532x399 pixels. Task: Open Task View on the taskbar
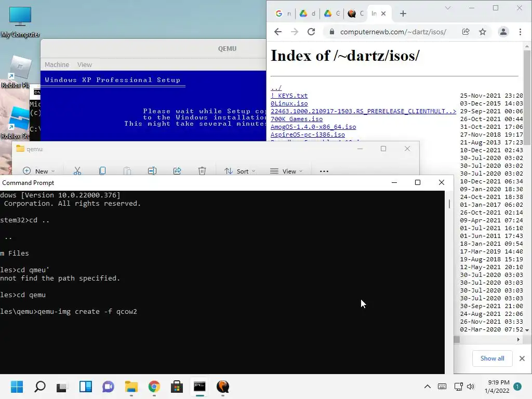(62, 387)
